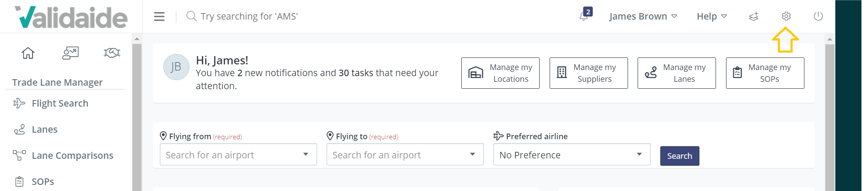
Task: Open the notifications bell icon
Action: pos(584,17)
